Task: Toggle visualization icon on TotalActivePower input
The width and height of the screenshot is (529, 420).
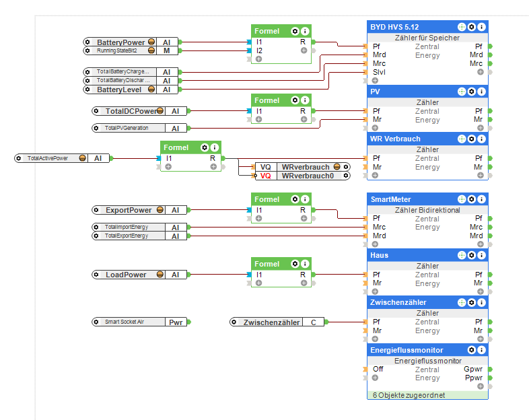Action: (x=82, y=158)
